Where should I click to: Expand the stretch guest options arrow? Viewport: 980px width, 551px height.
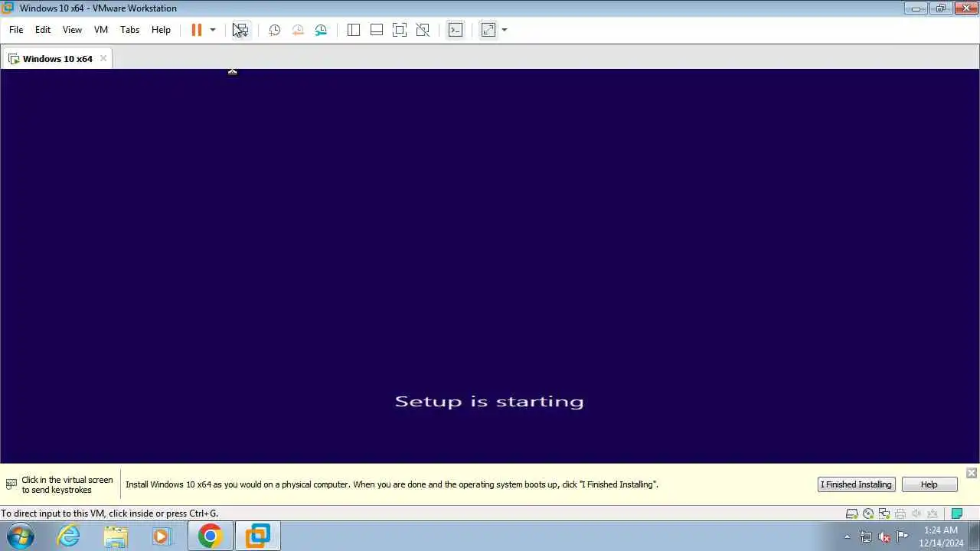(505, 30)
